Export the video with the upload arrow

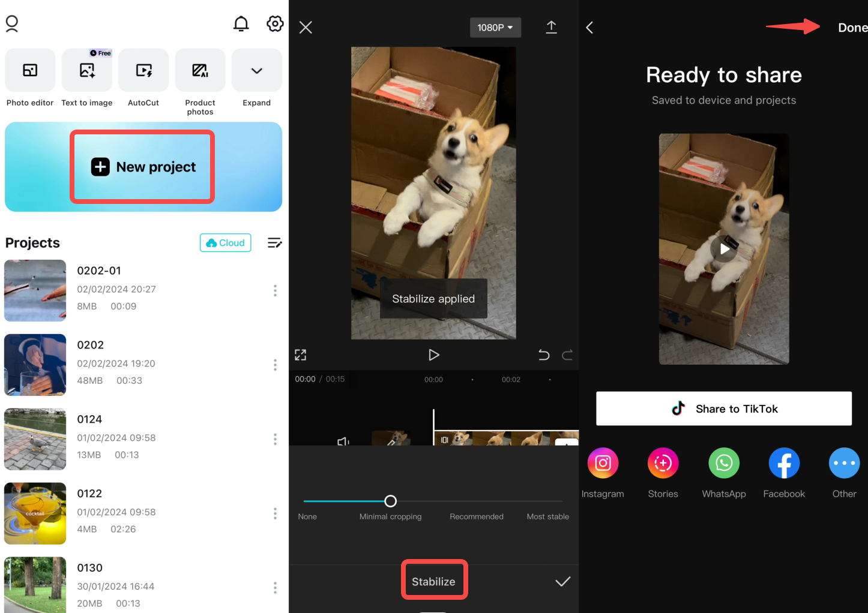coord(551,27)
